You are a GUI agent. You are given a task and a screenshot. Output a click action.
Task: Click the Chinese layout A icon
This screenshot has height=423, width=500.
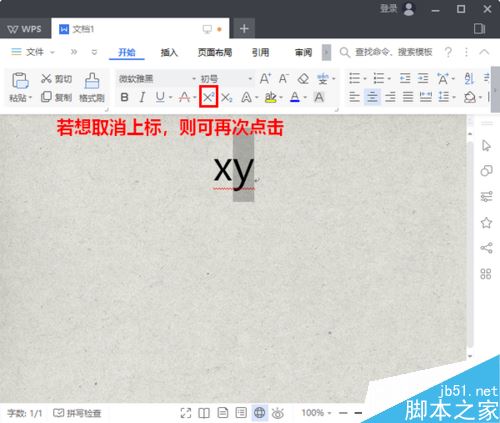[443, 79]
